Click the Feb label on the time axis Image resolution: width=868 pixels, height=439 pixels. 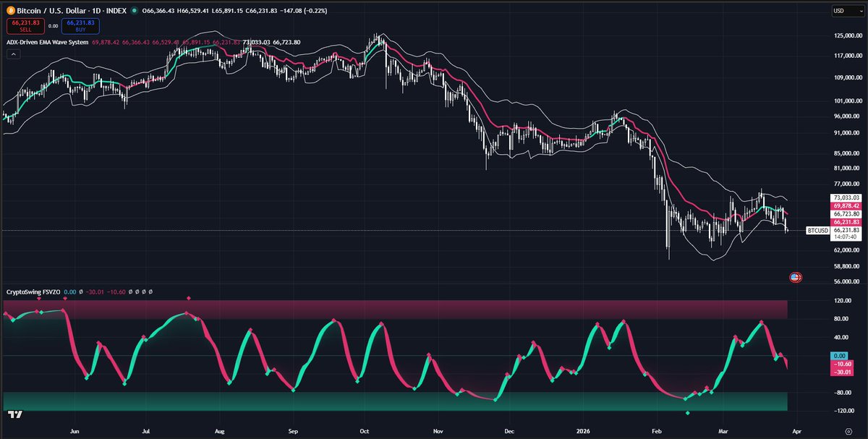click(x=656, y=430)
